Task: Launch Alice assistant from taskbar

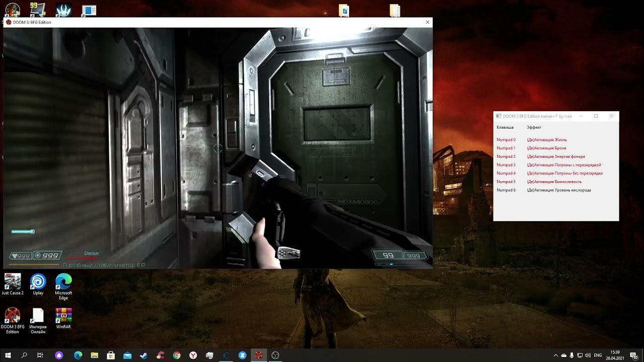Action: tap(59, 355)
